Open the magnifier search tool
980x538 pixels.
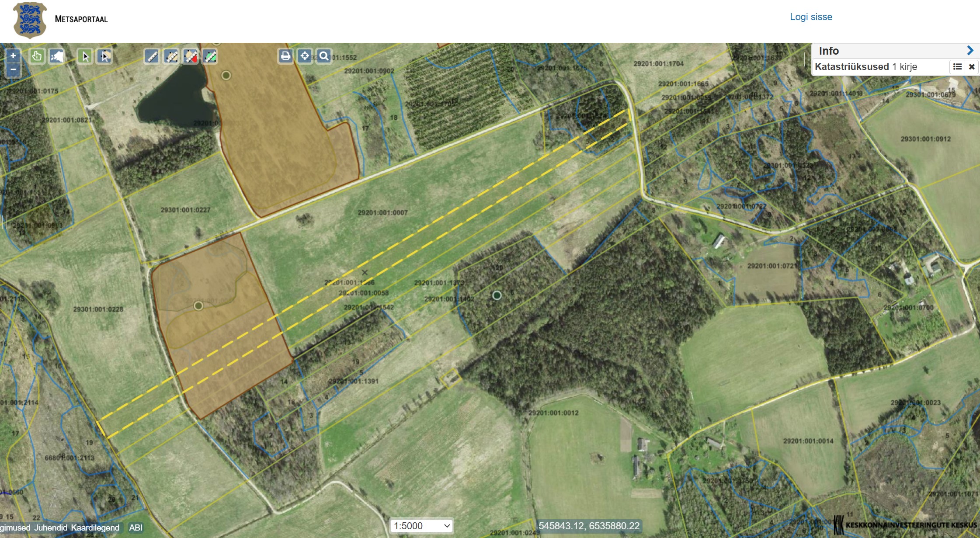324,56
